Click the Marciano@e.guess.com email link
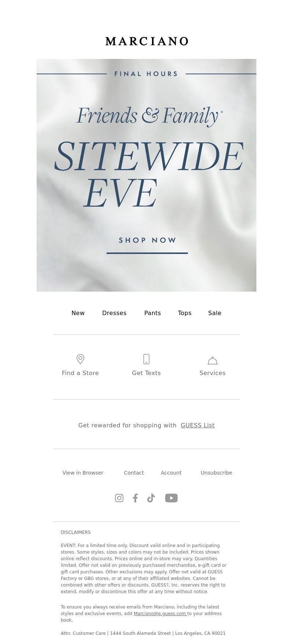The width and height of the screenshot is (293, 644). coord(160,614)
